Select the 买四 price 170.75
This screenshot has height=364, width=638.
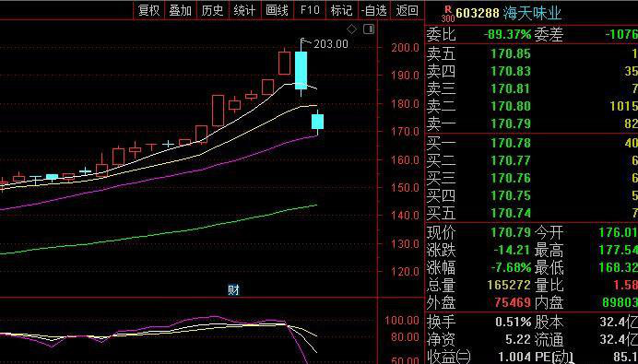pyautogui.click(x=511, y=195)
